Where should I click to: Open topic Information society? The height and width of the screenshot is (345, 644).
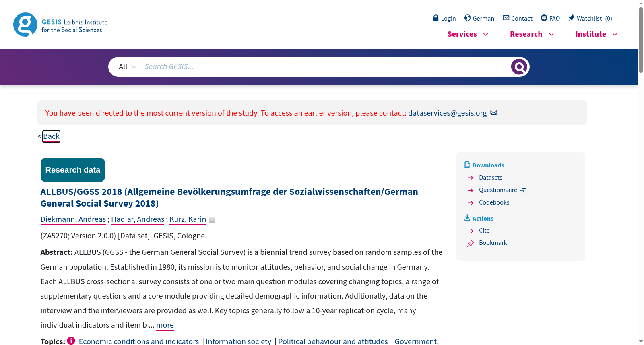[238, 341]
